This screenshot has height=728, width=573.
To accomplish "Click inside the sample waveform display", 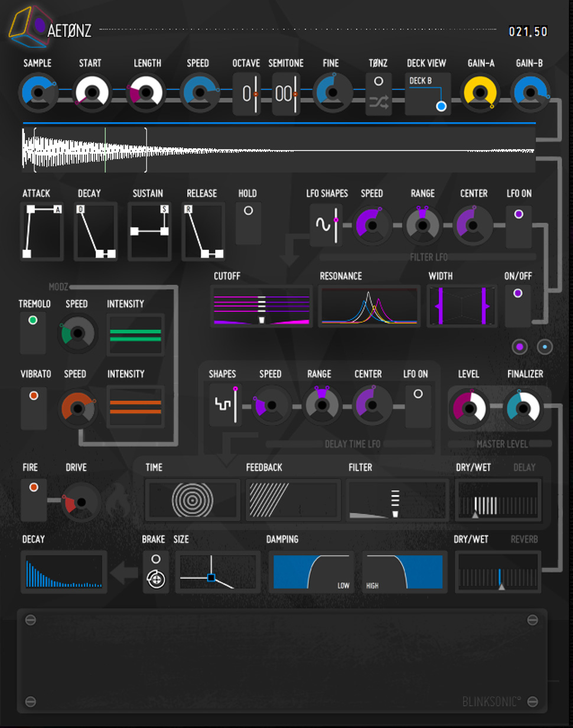I will [278, 148].
